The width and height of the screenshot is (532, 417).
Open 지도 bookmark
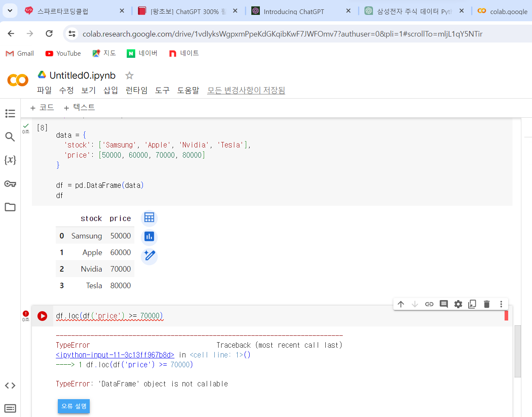(x=104, y=53)
